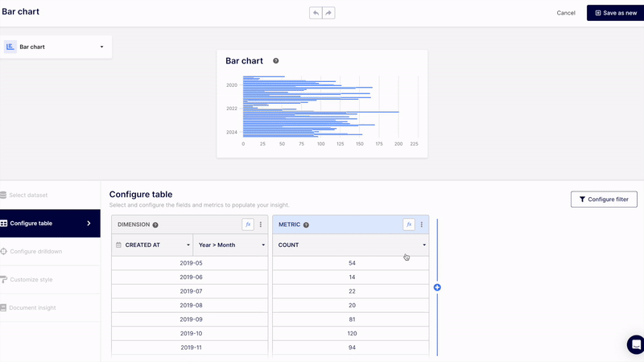Open the Year > Month granularity dropdown

click(231, 245)
